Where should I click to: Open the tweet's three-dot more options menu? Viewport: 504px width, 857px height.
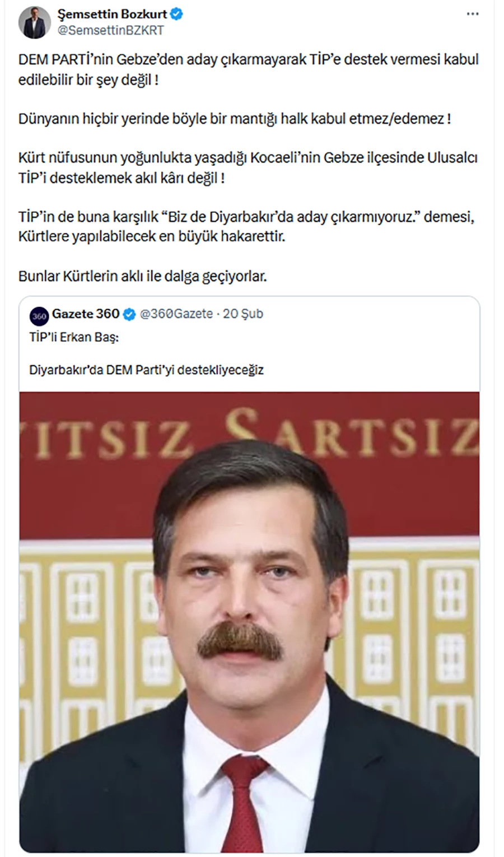point(473,14)
